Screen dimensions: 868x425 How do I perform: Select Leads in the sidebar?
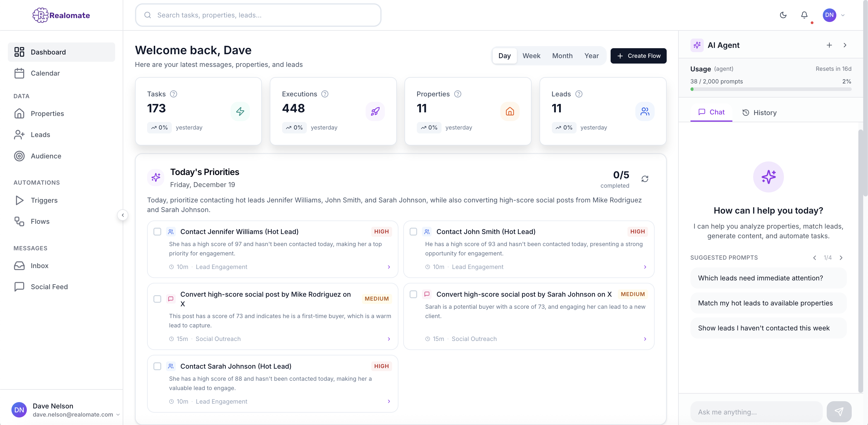coord(40,134)
